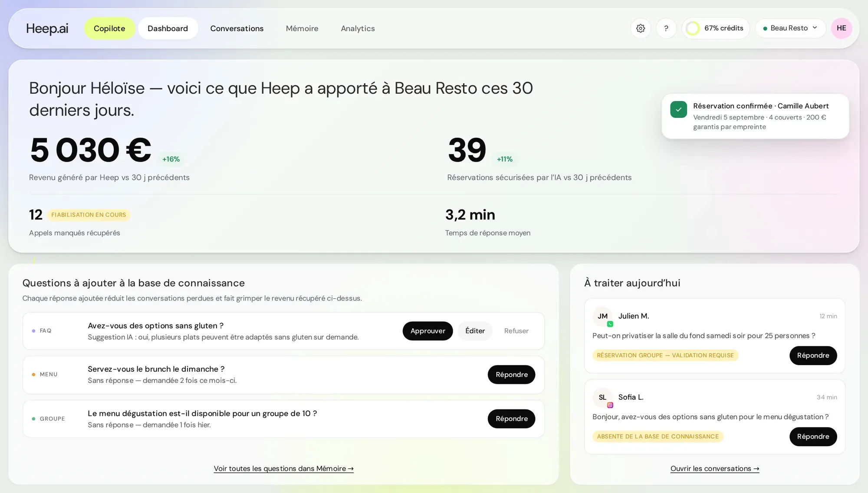Go to the Conversations tab
The width and height of the screenshot is (868, 493).
tap(237, 28)
